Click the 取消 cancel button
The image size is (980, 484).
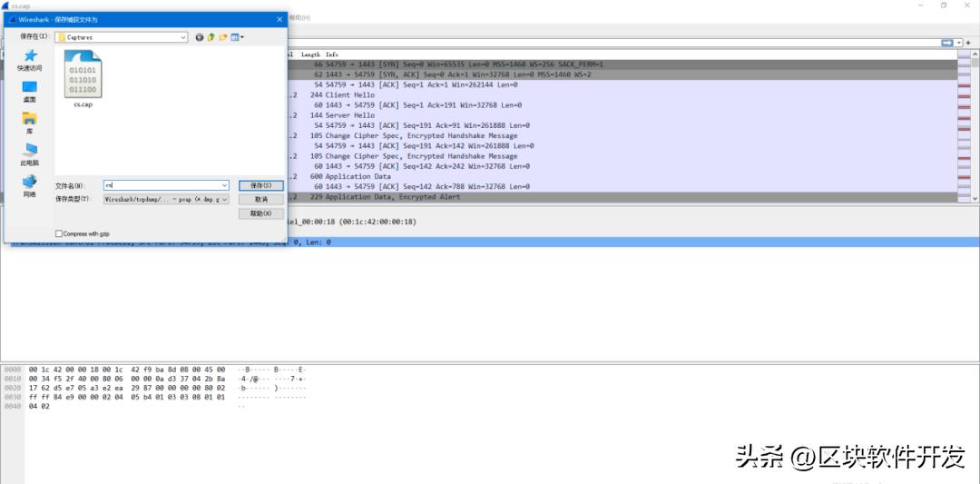point(261,200)
